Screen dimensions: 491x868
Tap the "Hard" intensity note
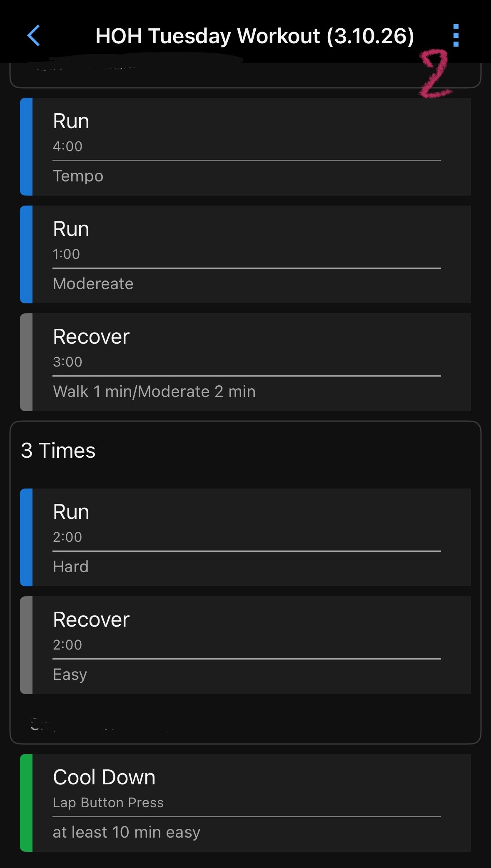(71, 567)
